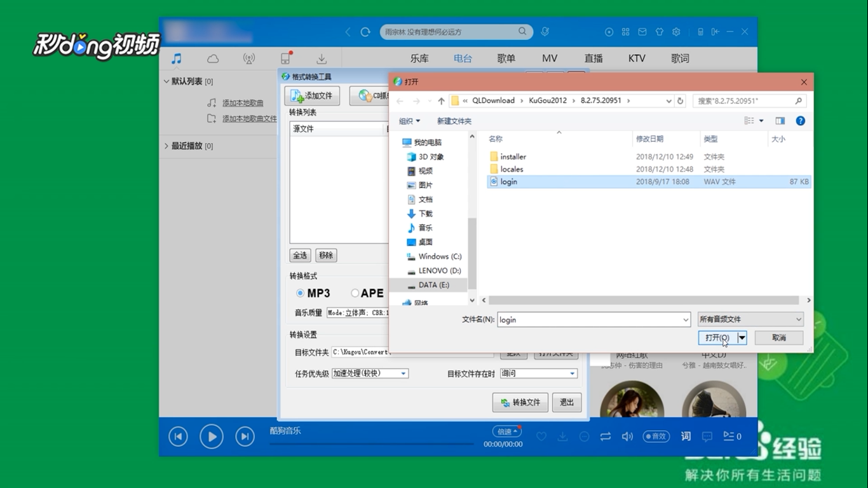This screenshot has width=868, height=488.
Task: Click the 全选 button in converter
Action: point(300,255)
